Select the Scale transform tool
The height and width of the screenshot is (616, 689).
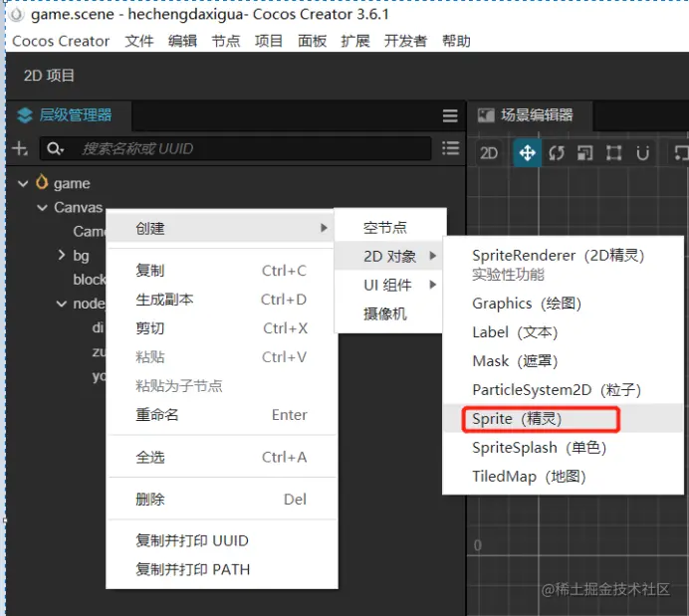[584, 153]
